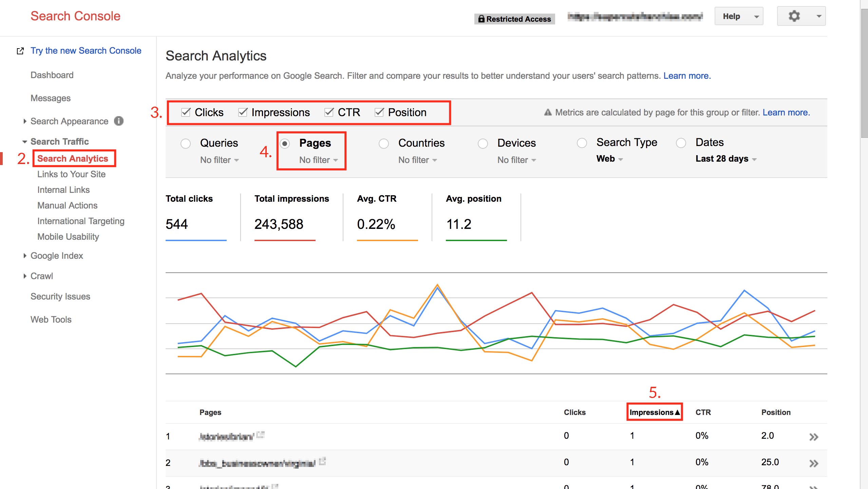Screen dimensions: 868x489
Task: Click the info icon next to Search Appearance
Action: point(119,121)
